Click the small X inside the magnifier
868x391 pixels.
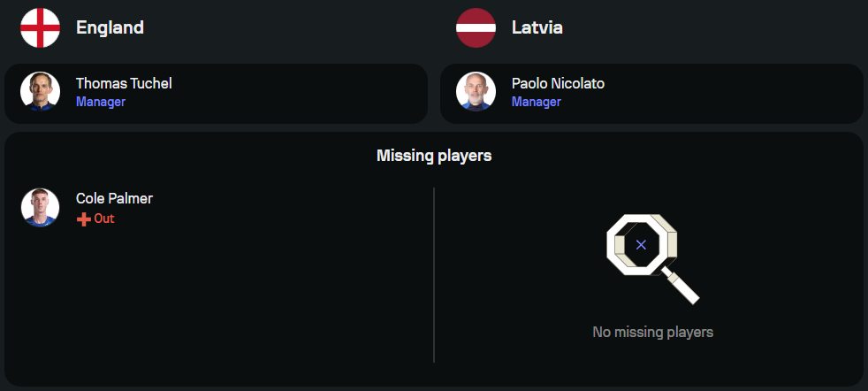641,244
